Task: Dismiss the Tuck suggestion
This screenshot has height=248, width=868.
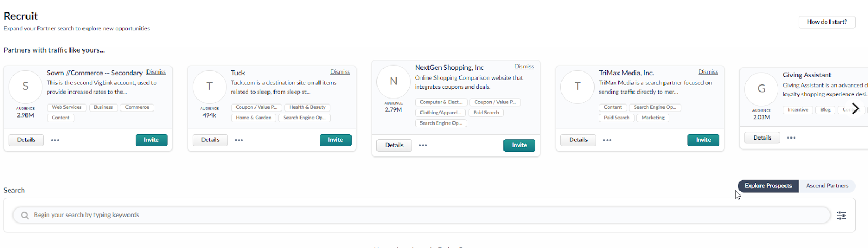Action: point(340,72)
